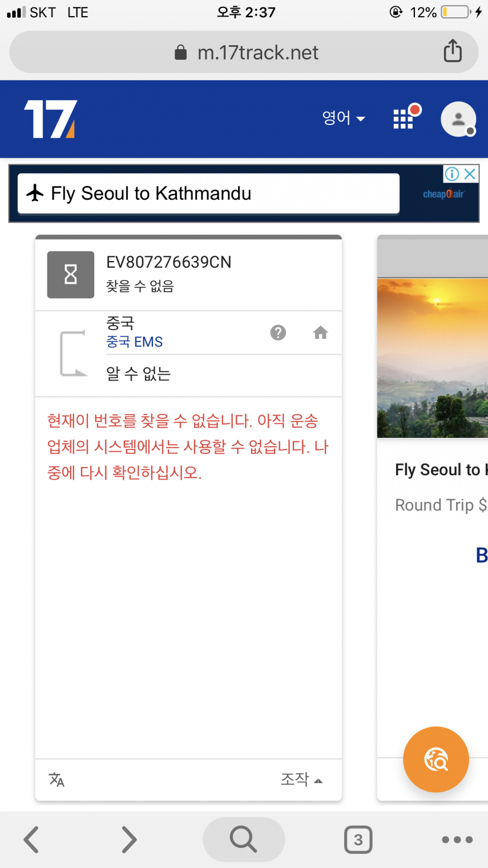Close the CheapOair ad banner
Image resolution: width=488 pixels, height=868 pixels.
pos(470,174)
